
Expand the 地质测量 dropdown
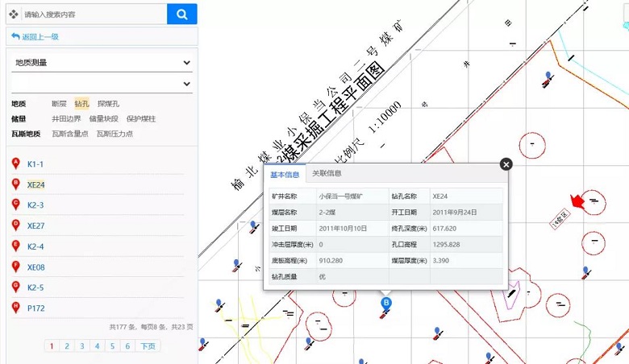pyautogui.click(x=102, y=62)
